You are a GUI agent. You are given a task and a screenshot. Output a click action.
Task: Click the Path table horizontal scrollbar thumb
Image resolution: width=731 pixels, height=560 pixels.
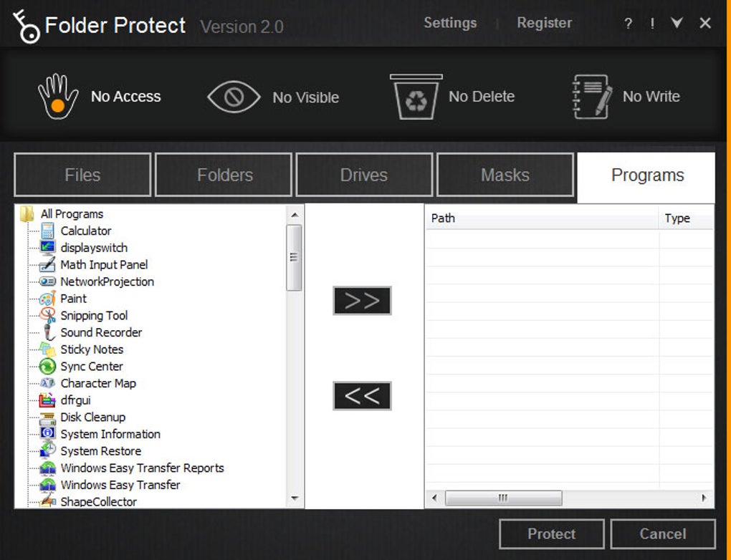point(503,498)
